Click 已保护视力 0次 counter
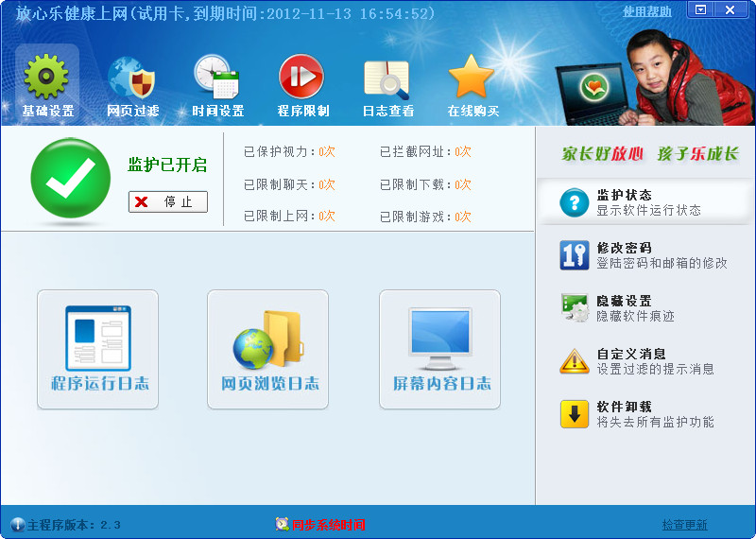This screenshot has width=756, height=539. (289, 152)
